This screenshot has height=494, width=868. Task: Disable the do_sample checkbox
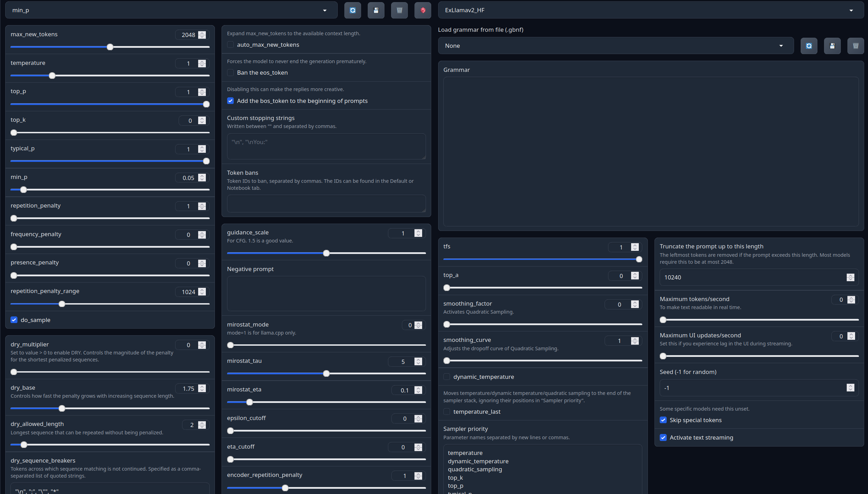[x=14, y=320]
